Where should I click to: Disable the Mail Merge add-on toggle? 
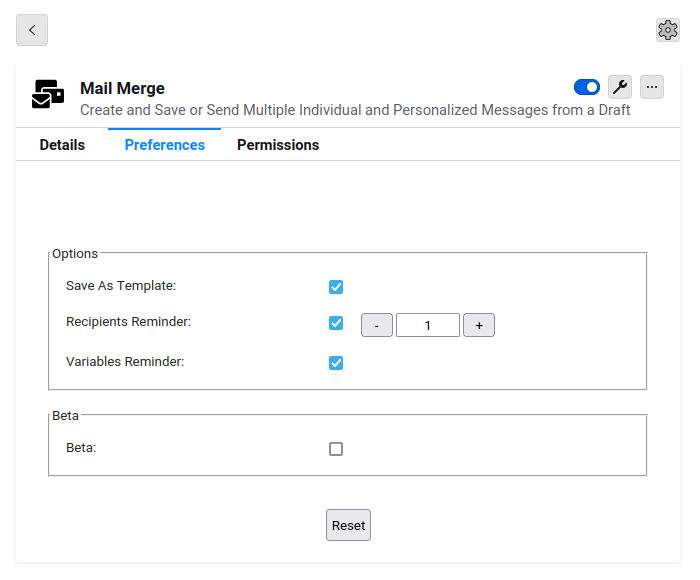587,87
